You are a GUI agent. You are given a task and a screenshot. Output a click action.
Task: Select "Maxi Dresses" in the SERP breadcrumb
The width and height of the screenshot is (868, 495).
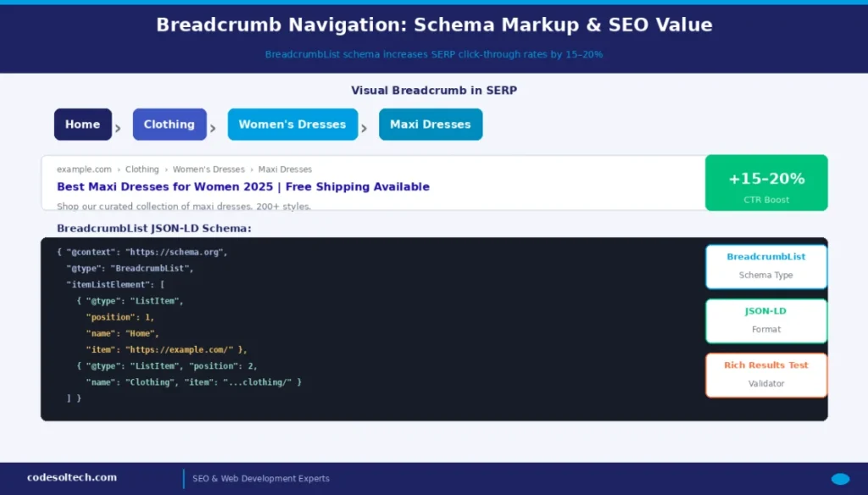tap(285, 169)
